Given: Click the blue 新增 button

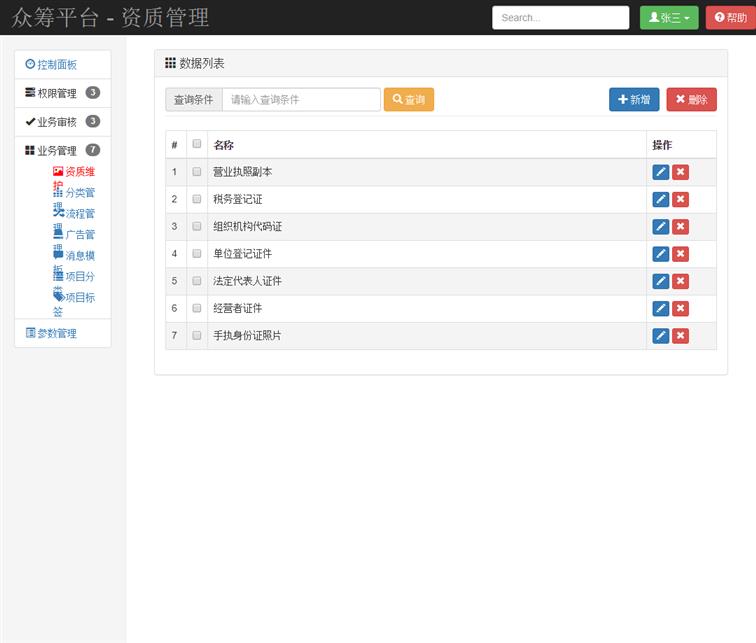Looking at the screenshot, I should (x=634, y=100).
